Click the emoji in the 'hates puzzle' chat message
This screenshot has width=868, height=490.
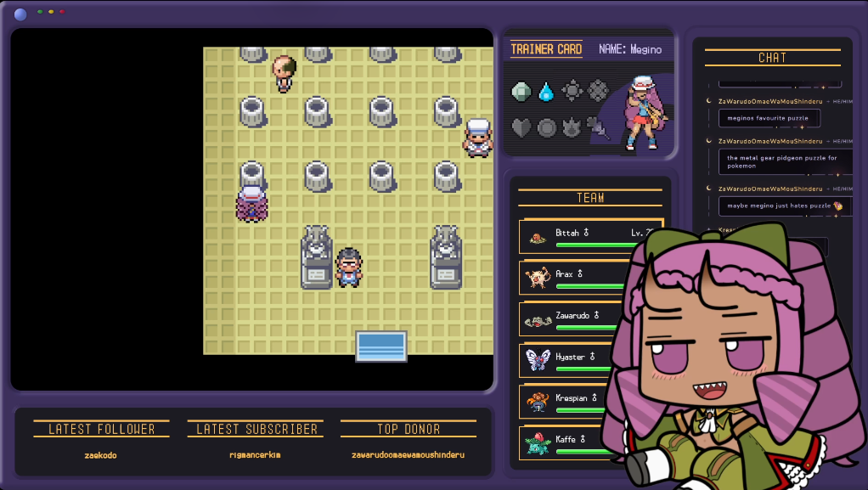pos(838,206)
